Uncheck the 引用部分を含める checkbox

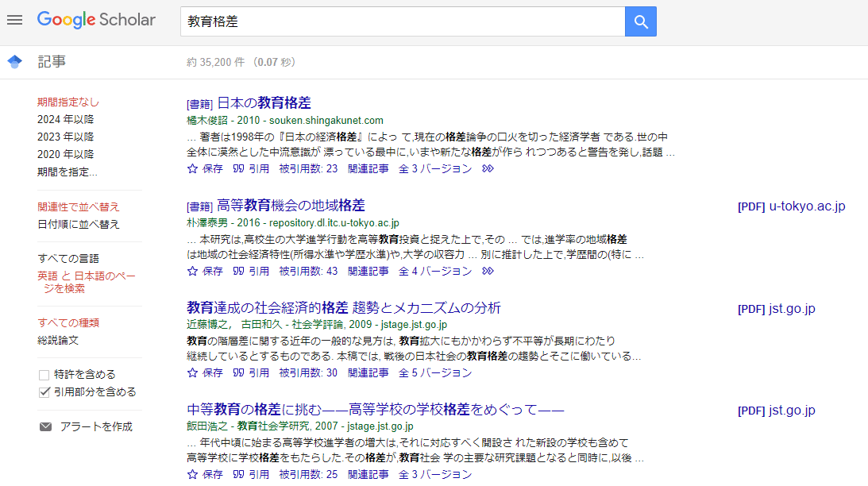[x=44, y=392]
